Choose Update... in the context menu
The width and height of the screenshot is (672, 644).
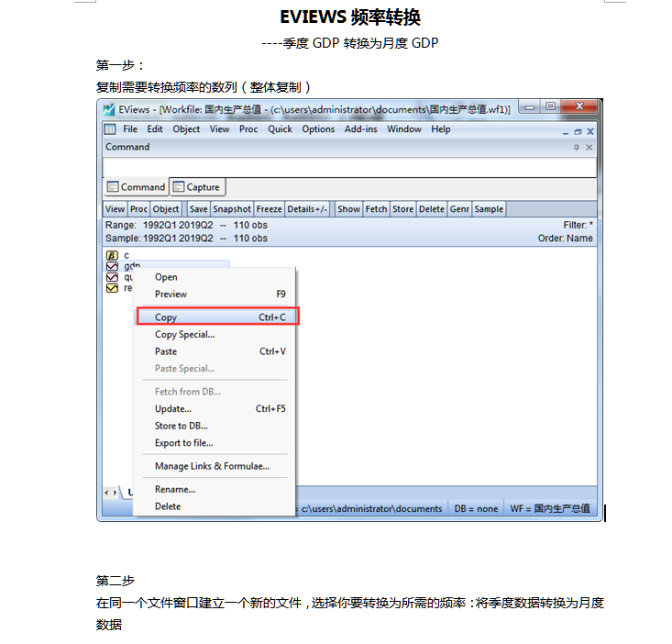pyautogui.click(x=215, y=408)
